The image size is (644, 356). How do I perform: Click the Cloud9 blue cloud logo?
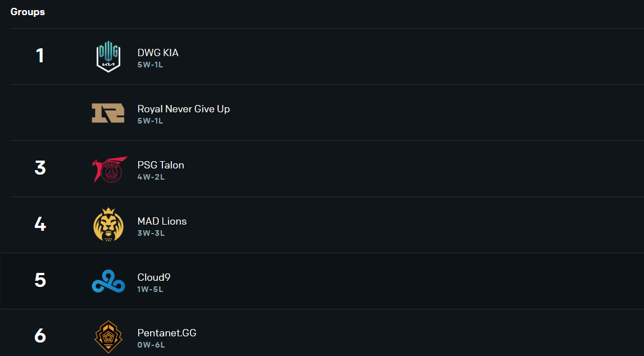pos(108,281)
